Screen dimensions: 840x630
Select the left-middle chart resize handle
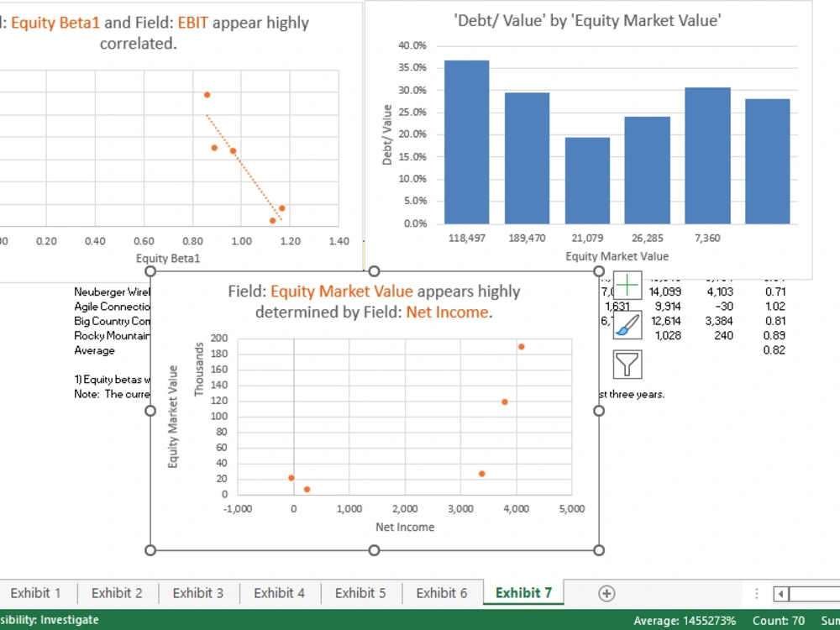[x=150, y=411]
